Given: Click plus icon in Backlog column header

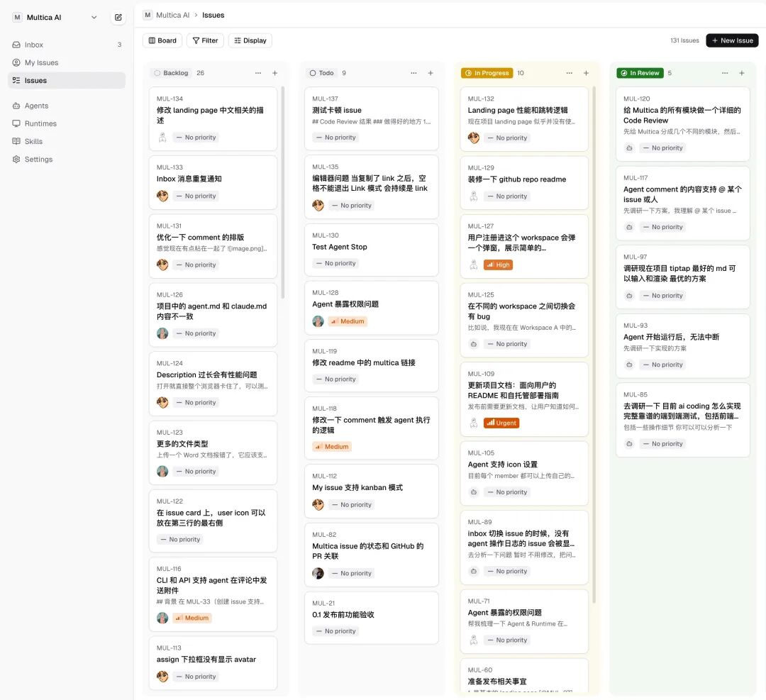Looking at the screenshot, I should [275, 73].
